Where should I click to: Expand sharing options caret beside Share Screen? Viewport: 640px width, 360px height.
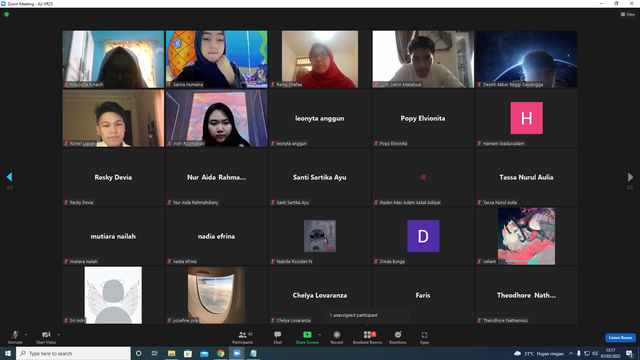click(x=320, y=335)
